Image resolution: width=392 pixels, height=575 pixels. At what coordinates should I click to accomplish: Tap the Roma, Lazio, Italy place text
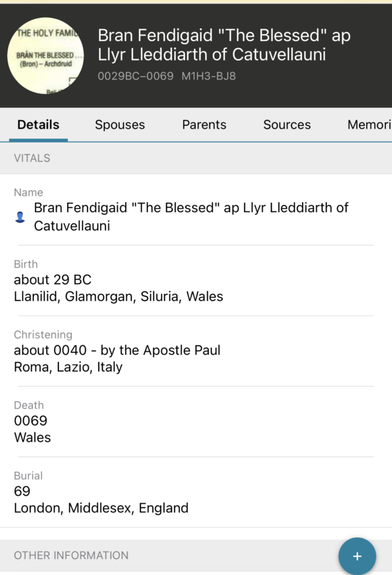68,367
